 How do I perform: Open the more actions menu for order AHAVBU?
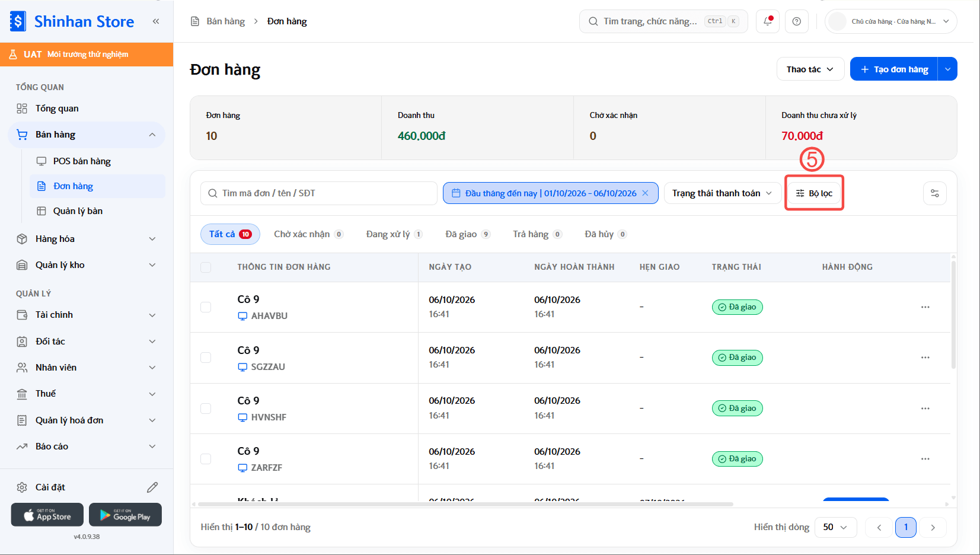coord(925,307)
